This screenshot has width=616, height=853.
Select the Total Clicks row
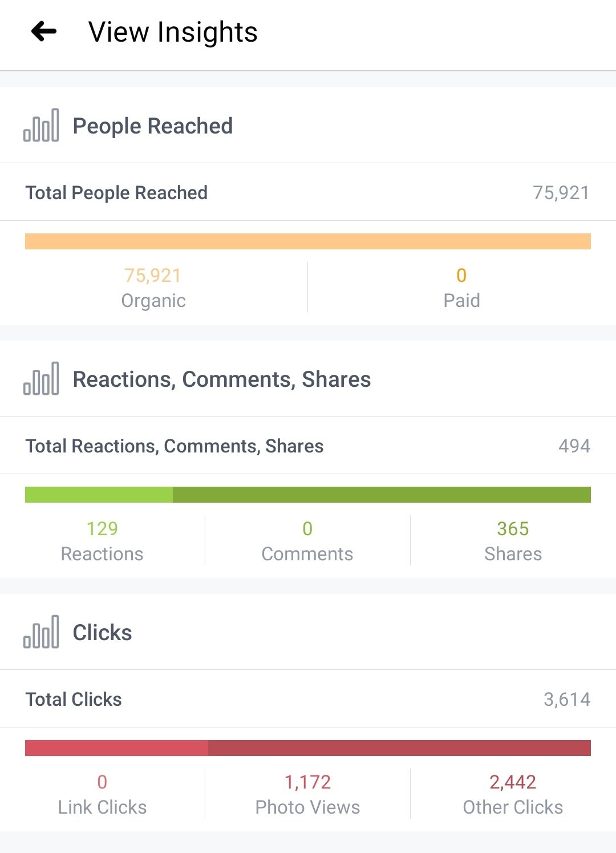[x=308, y=699]
